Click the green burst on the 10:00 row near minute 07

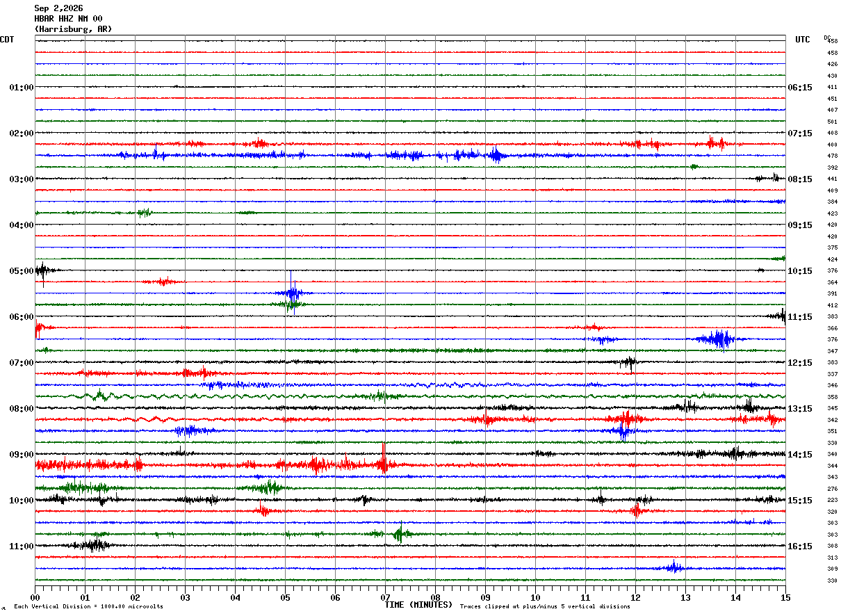(399, 534)
